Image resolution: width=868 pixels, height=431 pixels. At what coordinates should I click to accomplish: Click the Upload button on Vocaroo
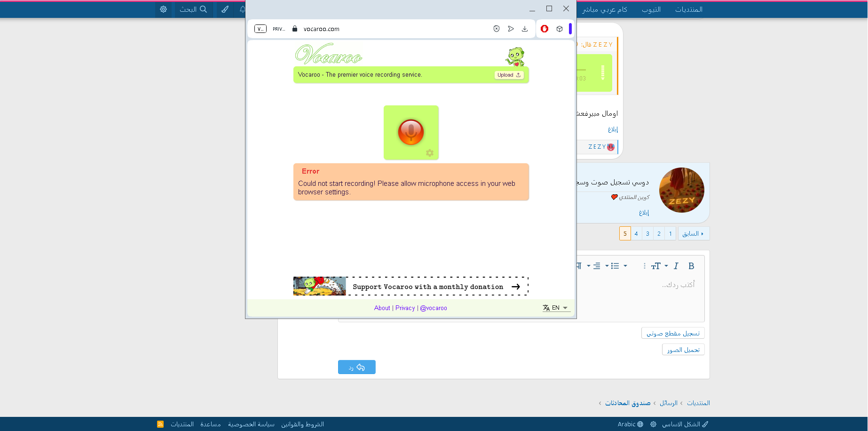tap(509, 75)
